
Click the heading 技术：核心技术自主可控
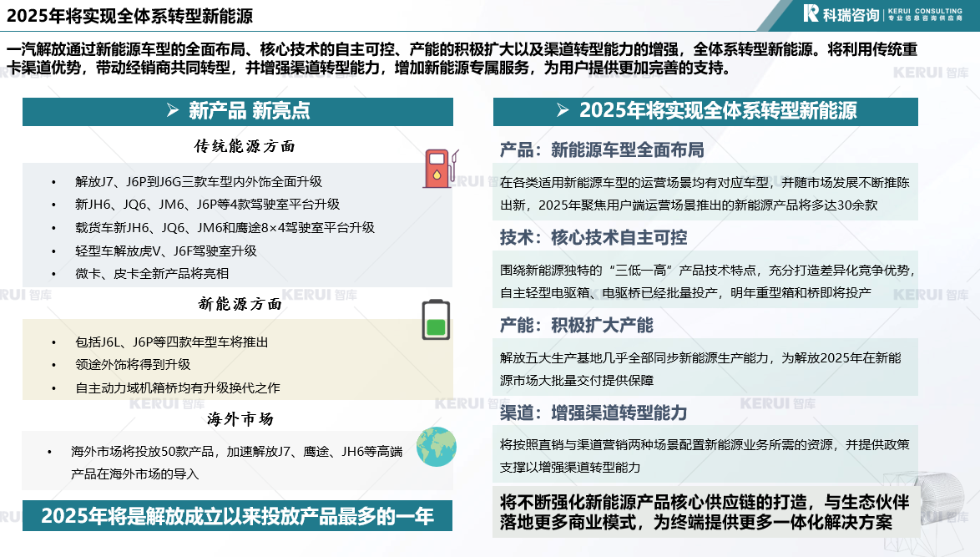click(x=594, y=237)
